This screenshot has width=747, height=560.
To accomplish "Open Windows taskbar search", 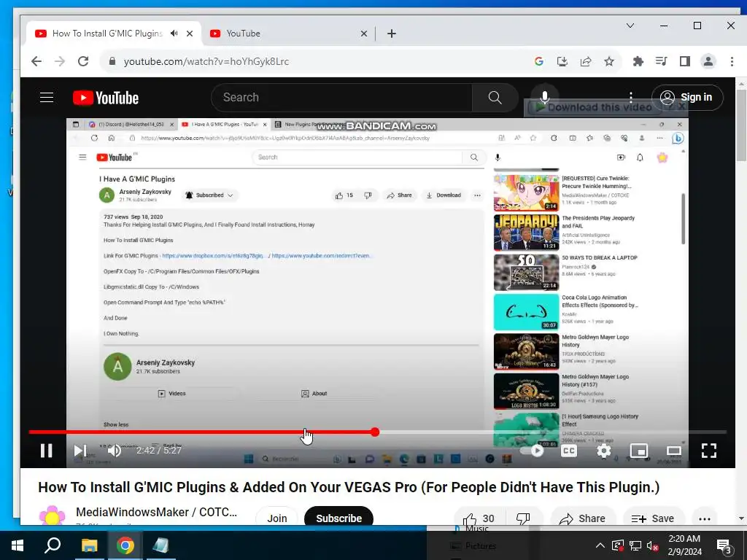I will pyautogui.click(x=53, y=545).
